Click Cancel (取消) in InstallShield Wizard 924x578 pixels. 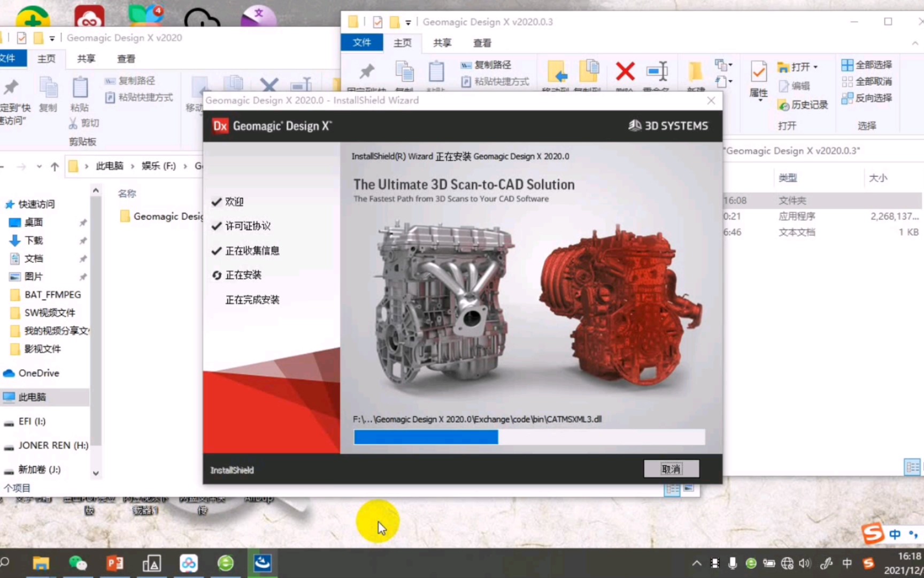click(x=671, y=469)
